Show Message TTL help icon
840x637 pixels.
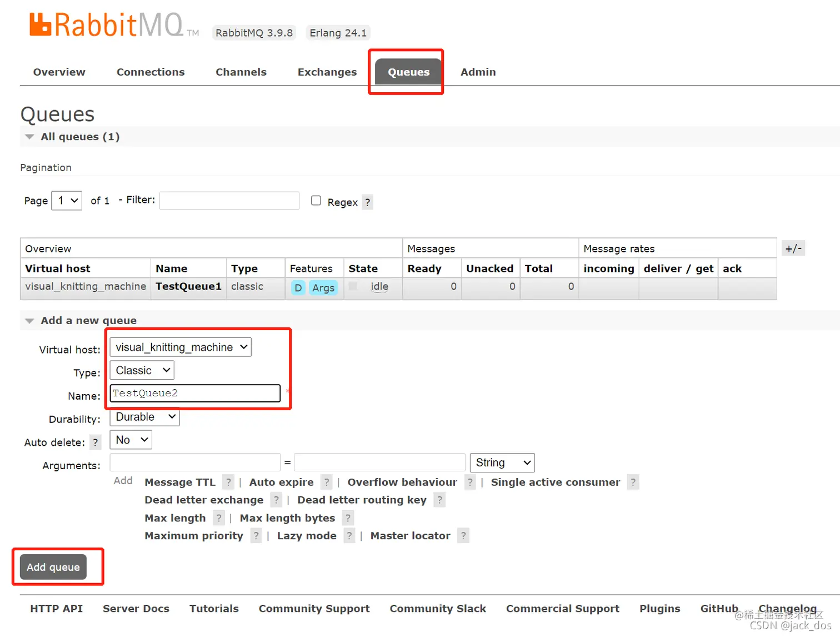point(228,482)
